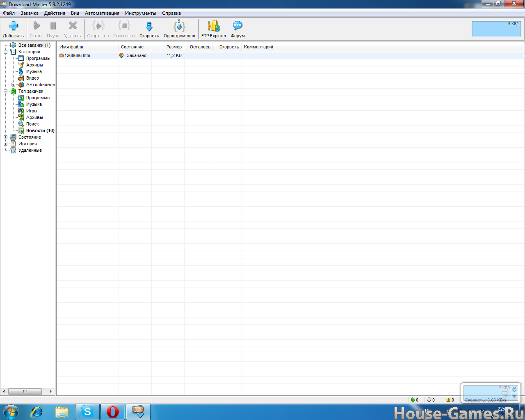Viewport: 525px width, 420px height.
Task: Expand the История tree node
Action: click(6, 144)
